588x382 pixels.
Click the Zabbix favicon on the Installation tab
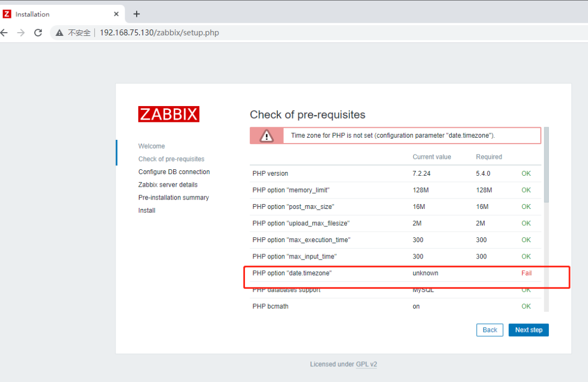(x=8, y=13)
